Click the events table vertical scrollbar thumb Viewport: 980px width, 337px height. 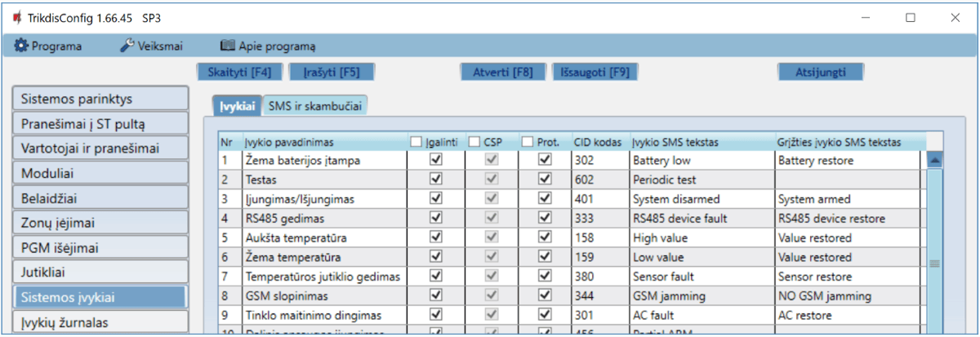(935, 264)
